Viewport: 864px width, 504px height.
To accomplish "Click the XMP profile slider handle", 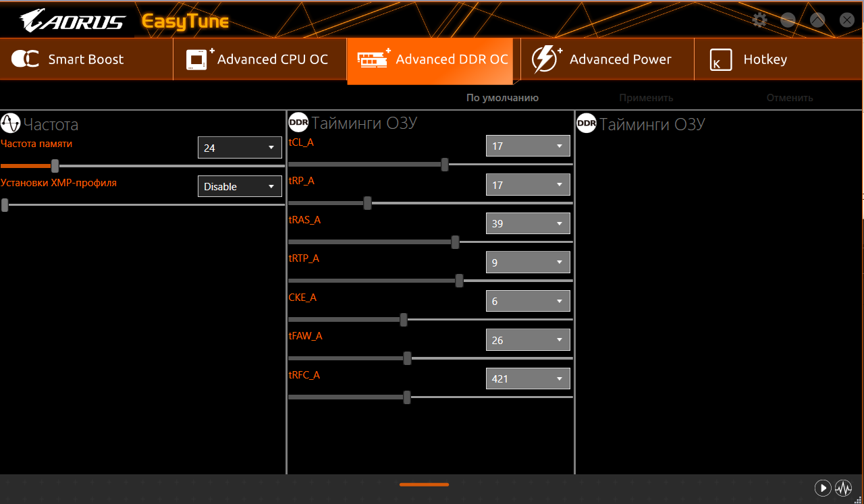I will pos(5,205).
